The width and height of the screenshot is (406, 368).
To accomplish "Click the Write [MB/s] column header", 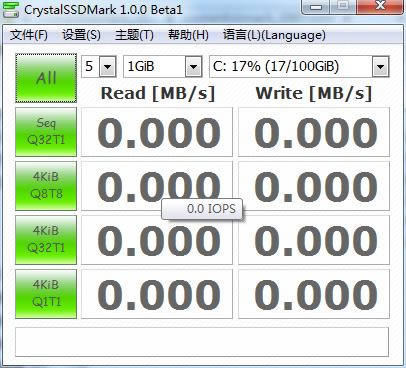I will (314, 93).
